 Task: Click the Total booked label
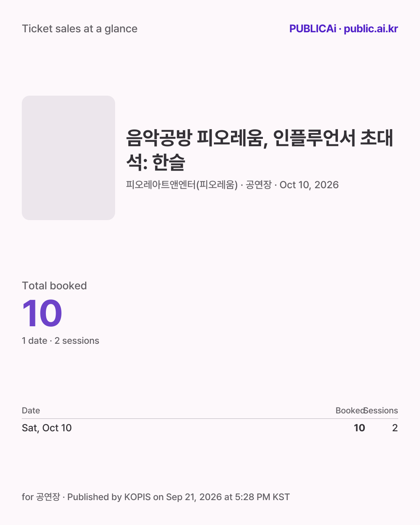(54, 286)
